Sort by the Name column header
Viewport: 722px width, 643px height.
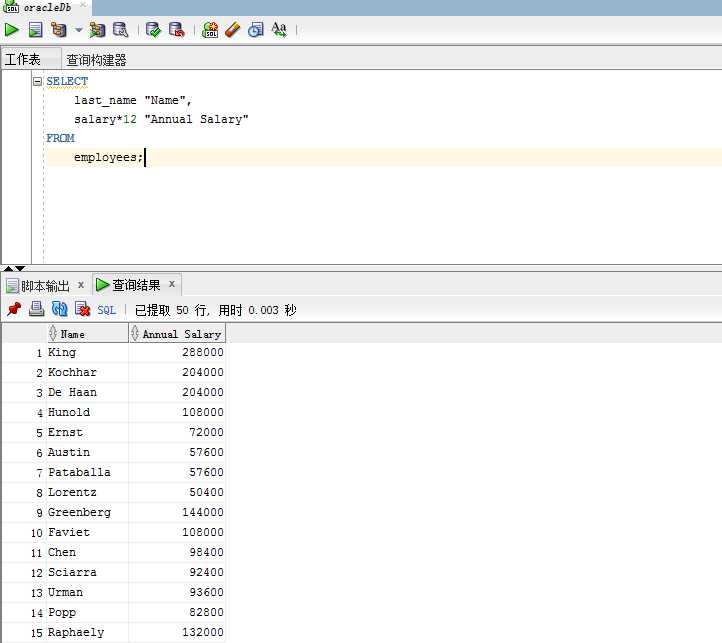[87, 334]
